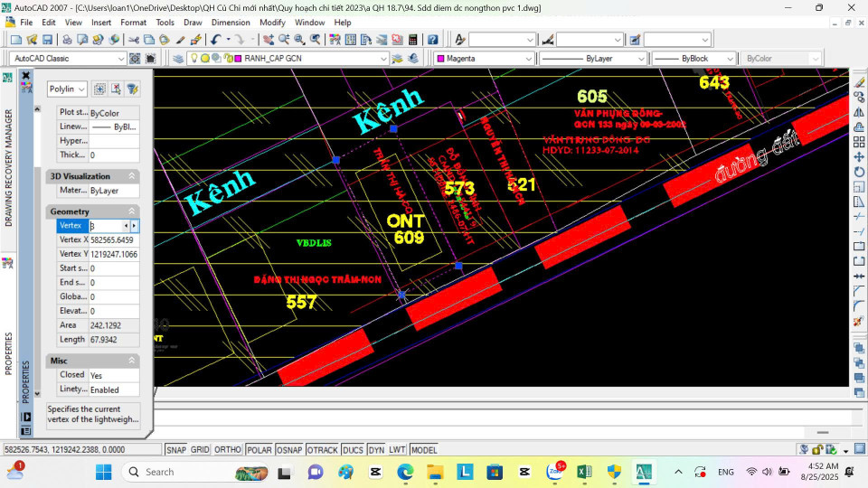Screen dimensions: 868x488
Task: Toggle OSNAP in status bar
Action: pyautogui.click(x=289, y=450)
